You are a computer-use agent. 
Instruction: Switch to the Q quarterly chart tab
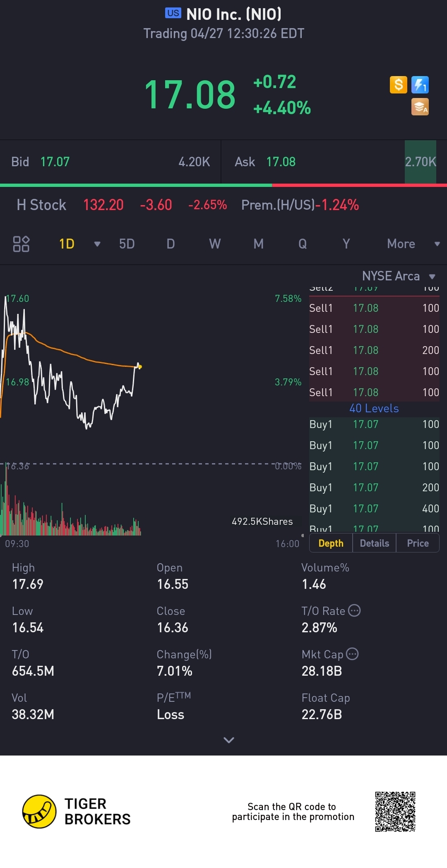tap(303, 244)
